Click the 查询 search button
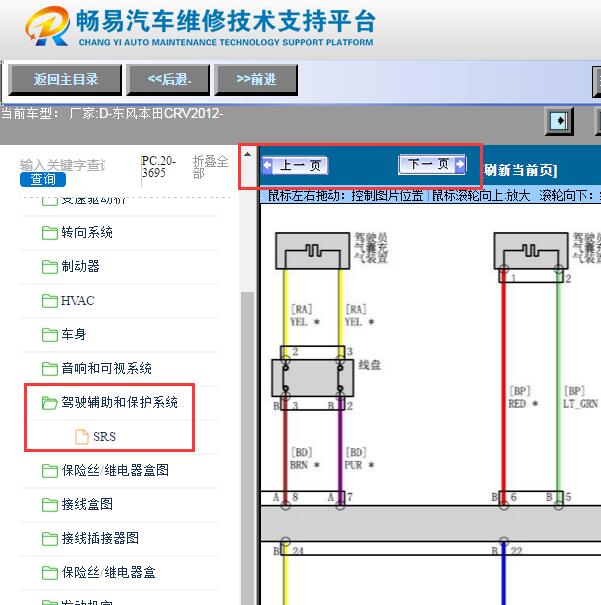This screenshot has height=605, width=601. coord(43,179)
